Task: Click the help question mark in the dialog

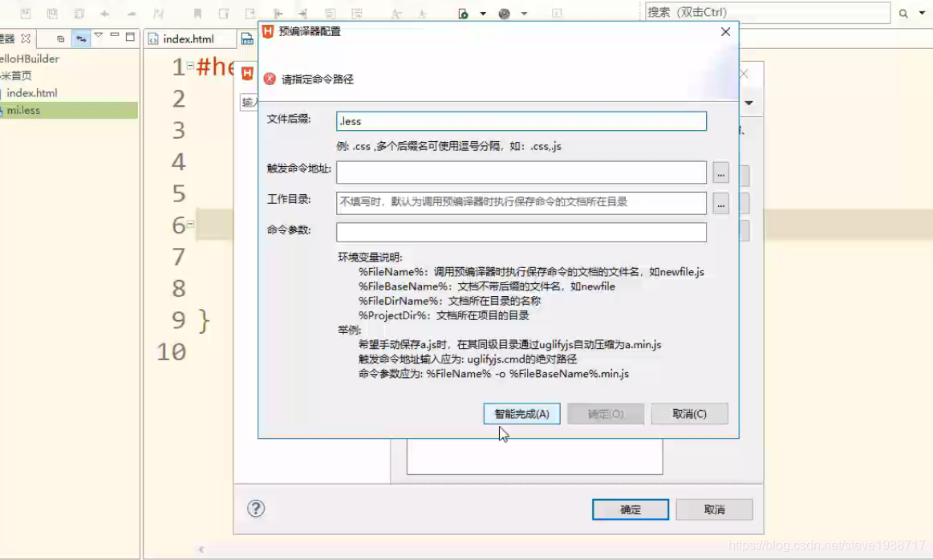Action: (x=256, y=509)
